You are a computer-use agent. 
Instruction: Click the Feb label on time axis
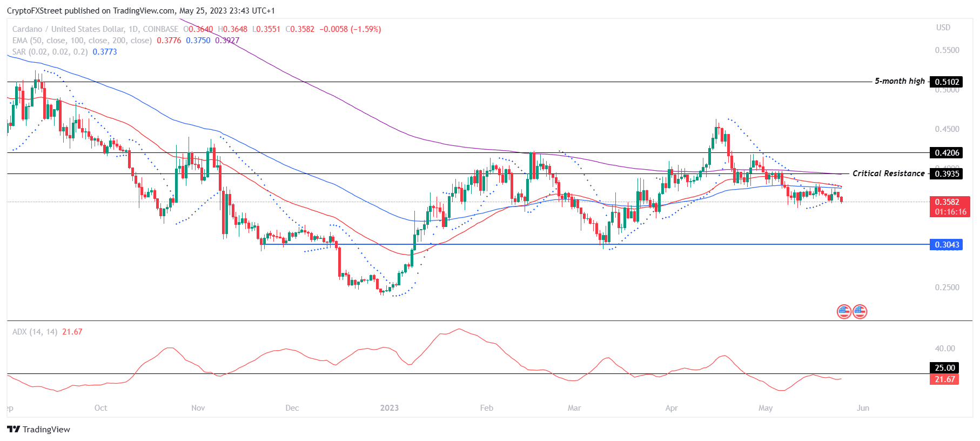click(x=486, y=408)
